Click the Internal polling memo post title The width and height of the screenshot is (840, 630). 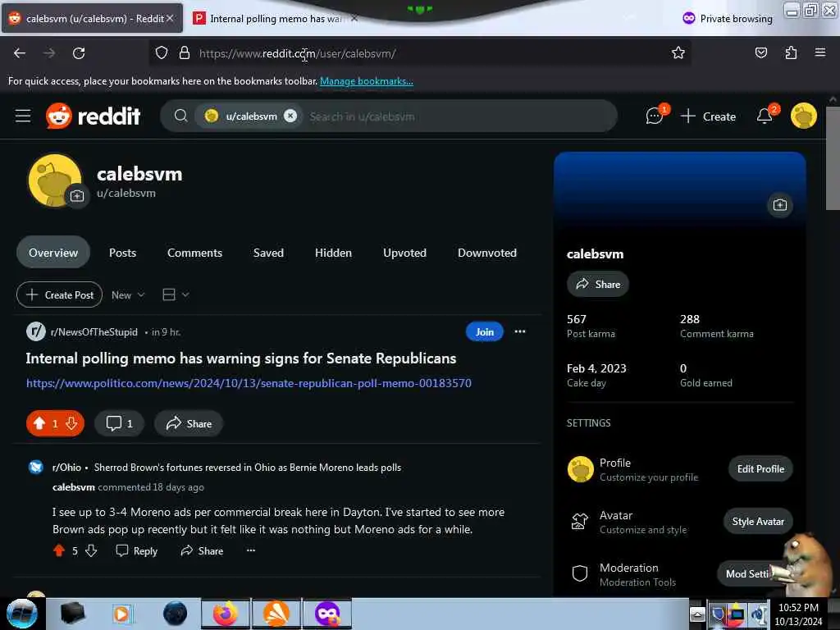[241, 358]
